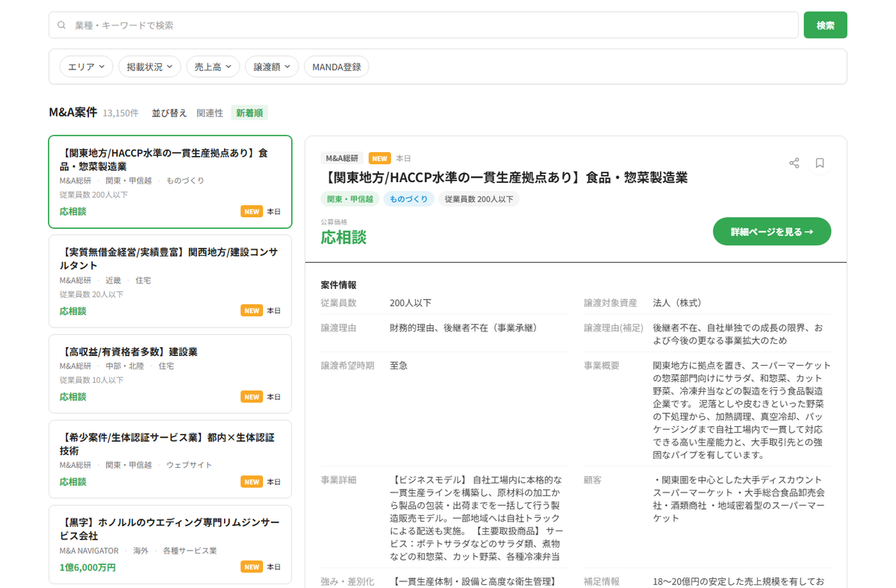Click the green 検索 button
This screenshot has width=896, height=588.
(825, 25)
